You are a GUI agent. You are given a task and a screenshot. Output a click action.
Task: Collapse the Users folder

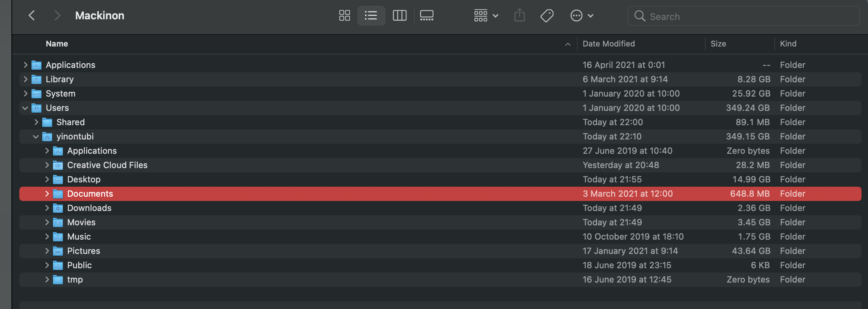(x=25, y=108)
